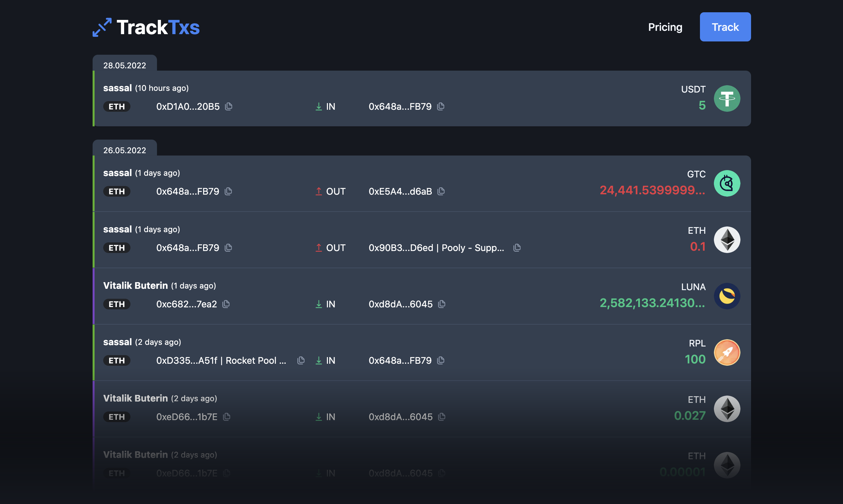Viewport: 843px width, 504px height.
Task: Open the Pricing page
Action: pyautogui.click(x=665, y=27)
